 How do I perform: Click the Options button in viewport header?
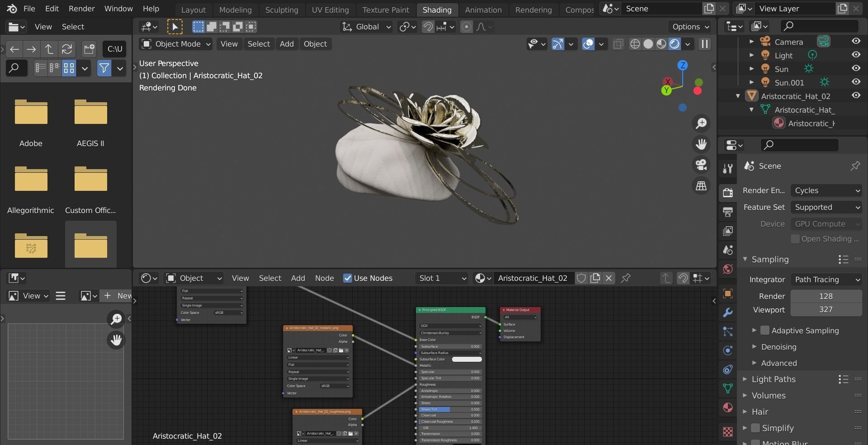(690, 27)
